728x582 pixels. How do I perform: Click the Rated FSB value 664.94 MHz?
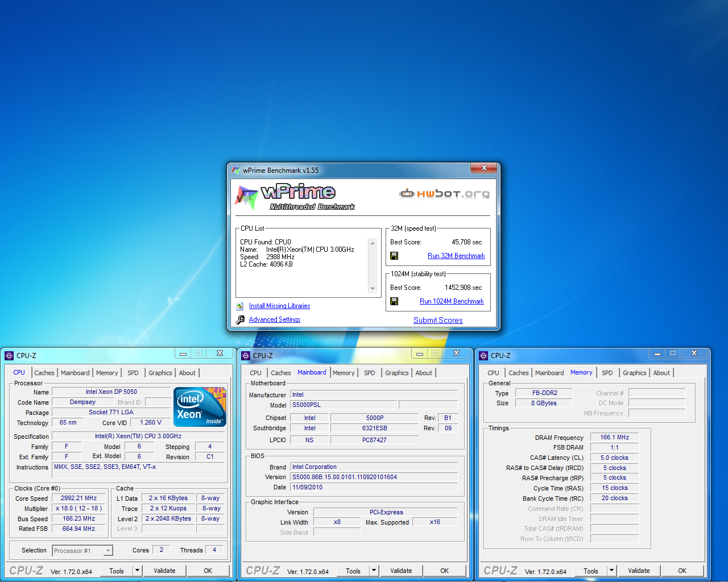coord(78,529)
